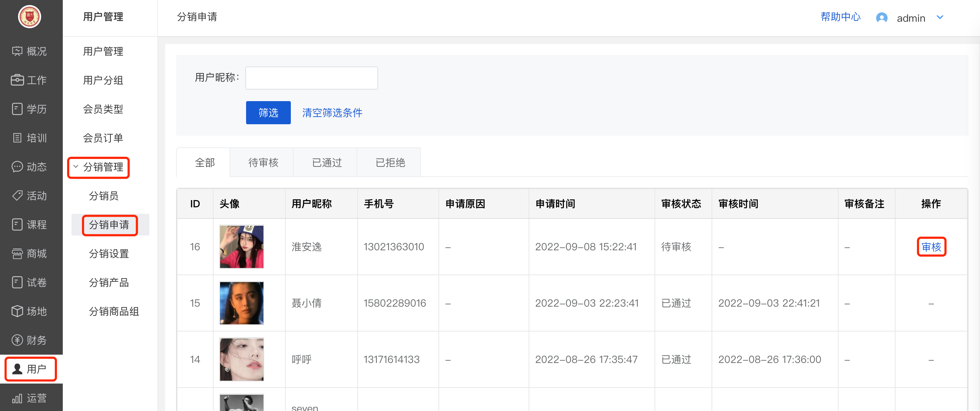Open the 财务 yen sidebar icon
Viewport: 980px width, 411px height.
[17, 340]
